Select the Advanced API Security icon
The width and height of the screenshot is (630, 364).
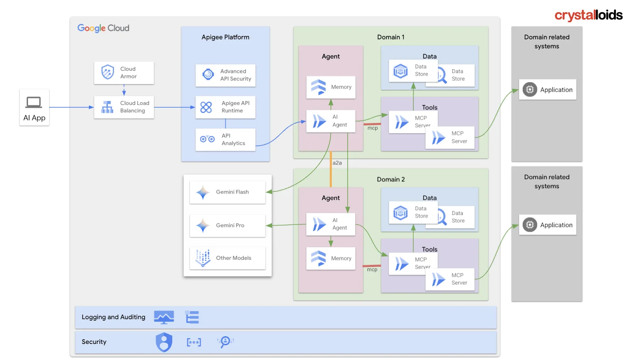(x=208, y=74)
